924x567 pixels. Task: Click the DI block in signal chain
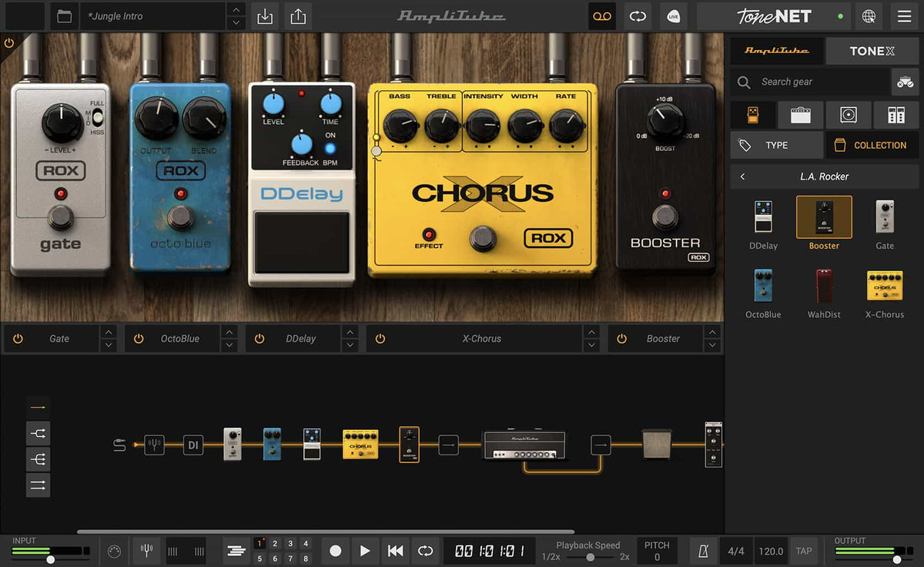pyautogui.click(x=193, y=445)
